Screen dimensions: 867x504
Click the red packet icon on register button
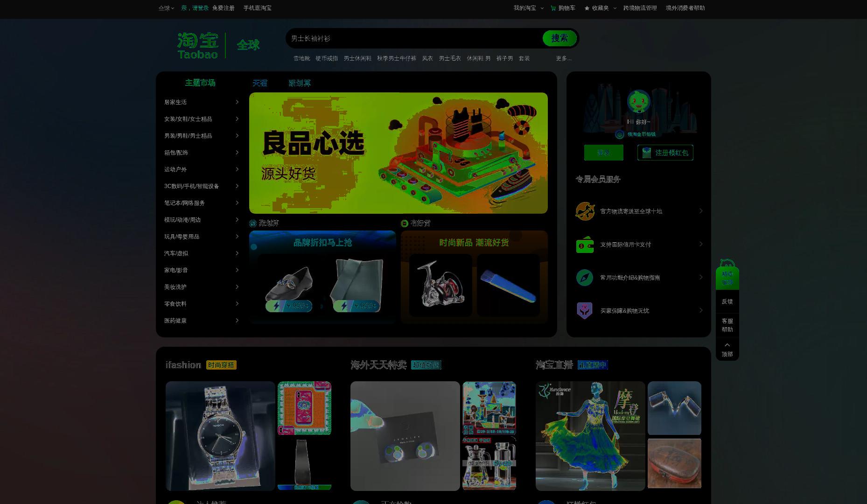(x=647, y=153)
